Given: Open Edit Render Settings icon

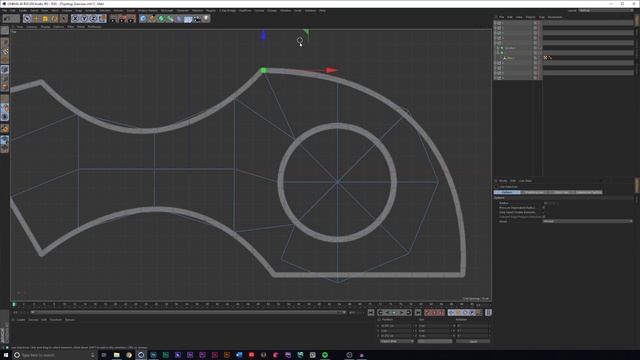Looking at the screenshot, I should 131,18.
